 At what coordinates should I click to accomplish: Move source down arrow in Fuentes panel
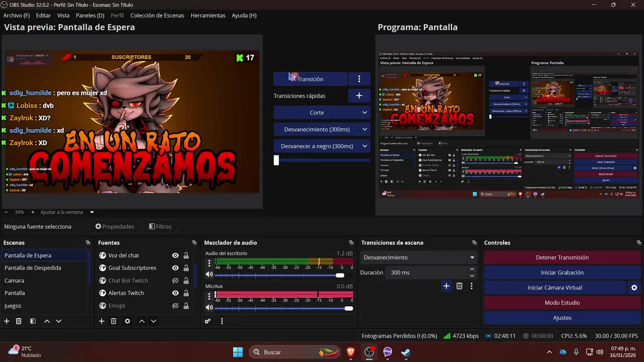(x=154, y=321)
